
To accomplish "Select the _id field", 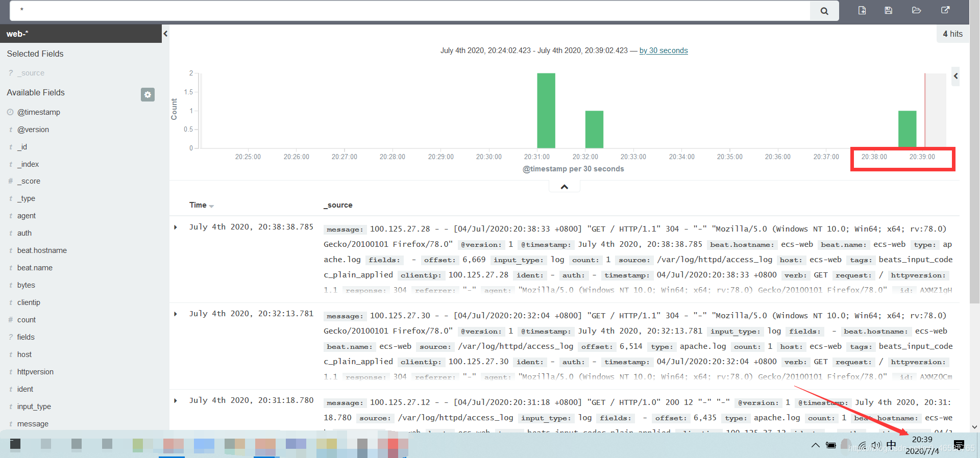I will (22, 147).
